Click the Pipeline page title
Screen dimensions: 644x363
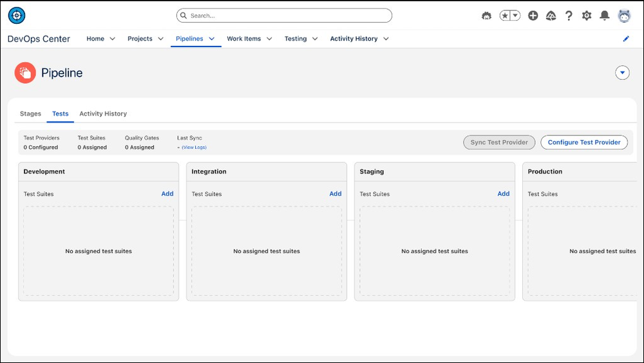(x=62, y=73)
